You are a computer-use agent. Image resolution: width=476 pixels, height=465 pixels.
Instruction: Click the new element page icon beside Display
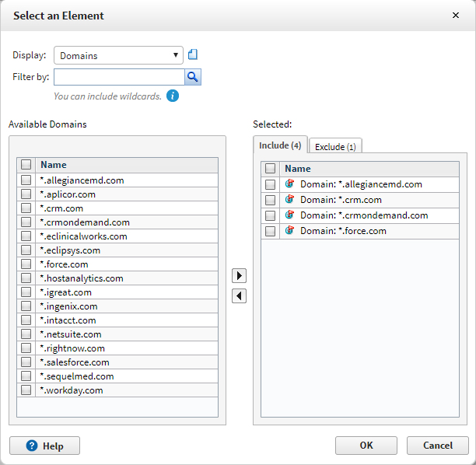click(193, 54)
